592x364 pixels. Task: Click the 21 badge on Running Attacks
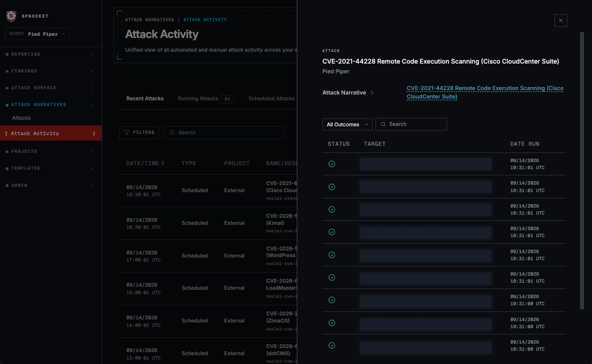click(x=227, y=99)
